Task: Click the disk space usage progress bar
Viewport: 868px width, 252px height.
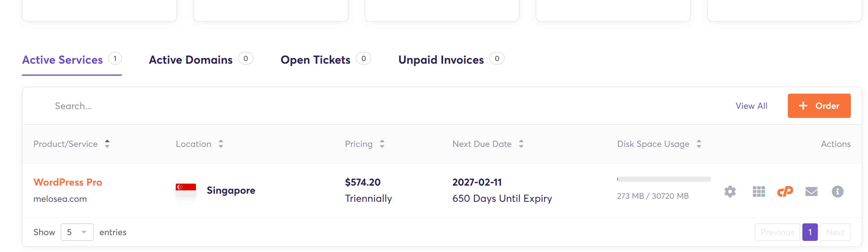Action: click(x=664, y=179)
